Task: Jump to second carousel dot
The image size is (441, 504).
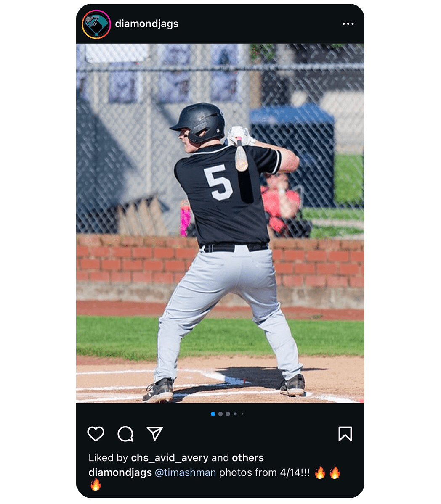Action: (220, 414)
